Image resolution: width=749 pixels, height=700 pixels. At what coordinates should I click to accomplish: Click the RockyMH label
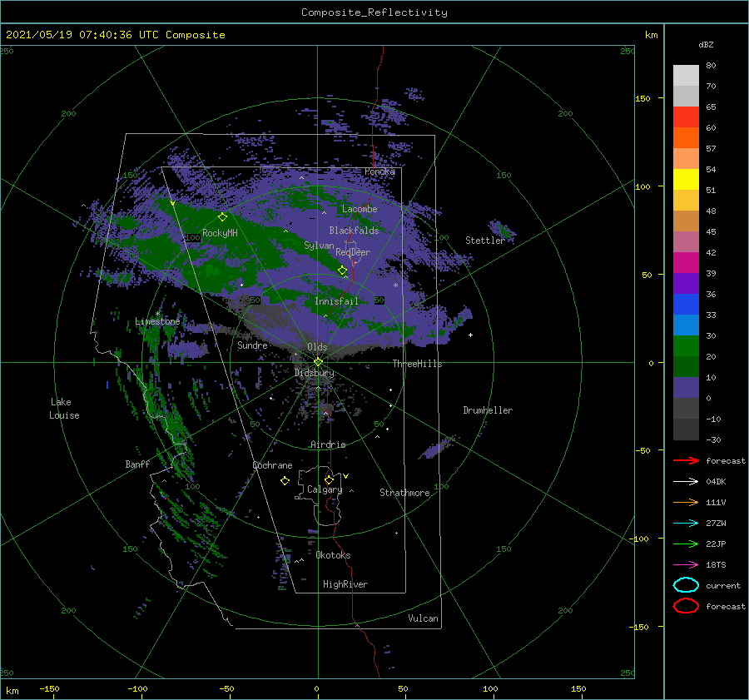point(220,233)
